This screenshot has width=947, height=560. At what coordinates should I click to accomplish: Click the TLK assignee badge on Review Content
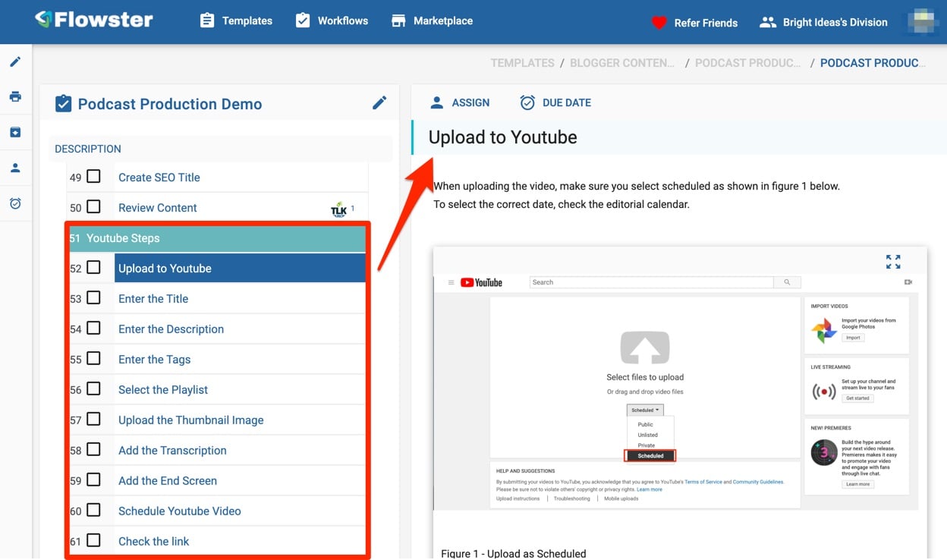point(339,209)
